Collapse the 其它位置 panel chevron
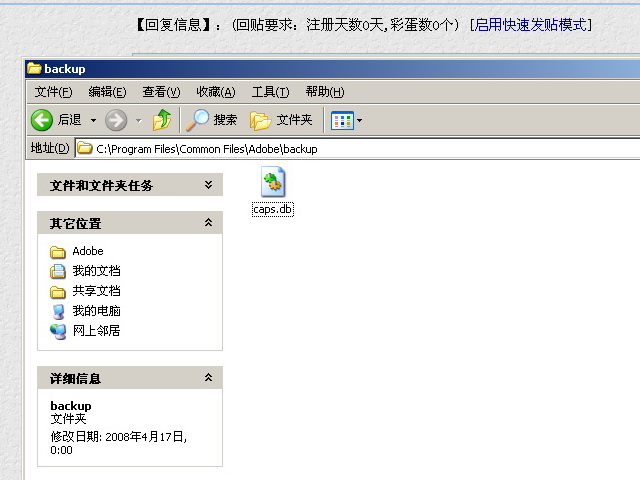 pos(209,222)
